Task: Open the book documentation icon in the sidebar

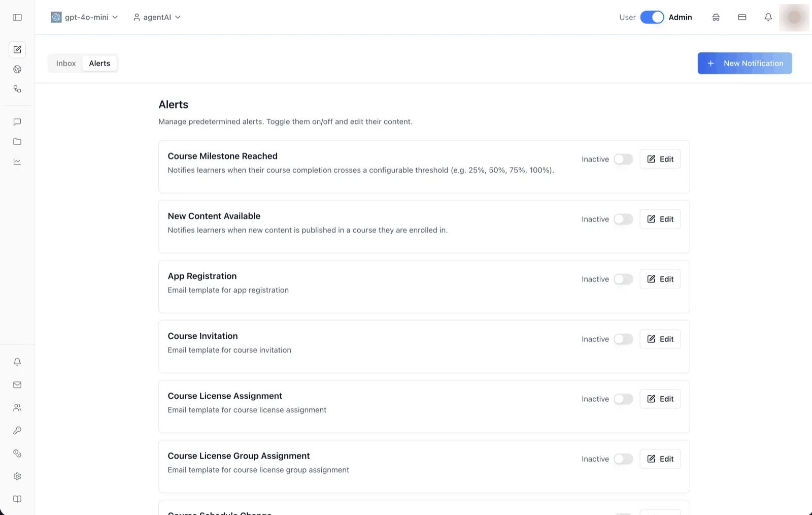Action: click(x=17, y=499)
